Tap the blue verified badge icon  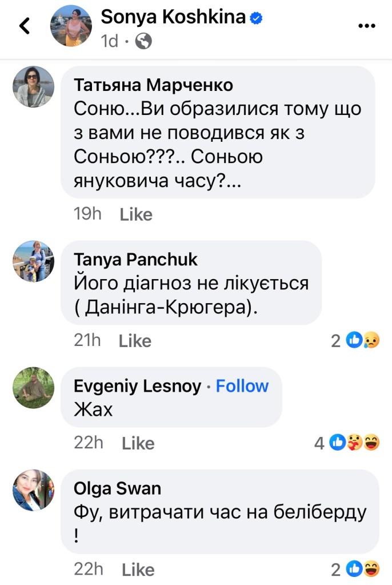tap(257, 18)
